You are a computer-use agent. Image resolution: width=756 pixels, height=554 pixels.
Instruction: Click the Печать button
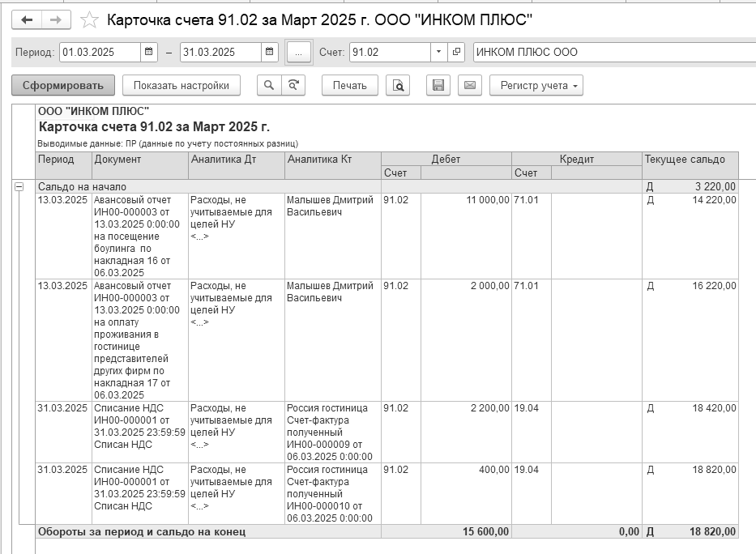(349, 85)
